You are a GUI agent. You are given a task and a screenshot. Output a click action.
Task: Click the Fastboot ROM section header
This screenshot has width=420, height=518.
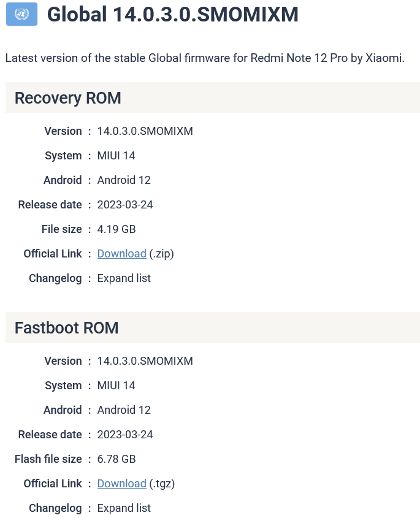213,328
